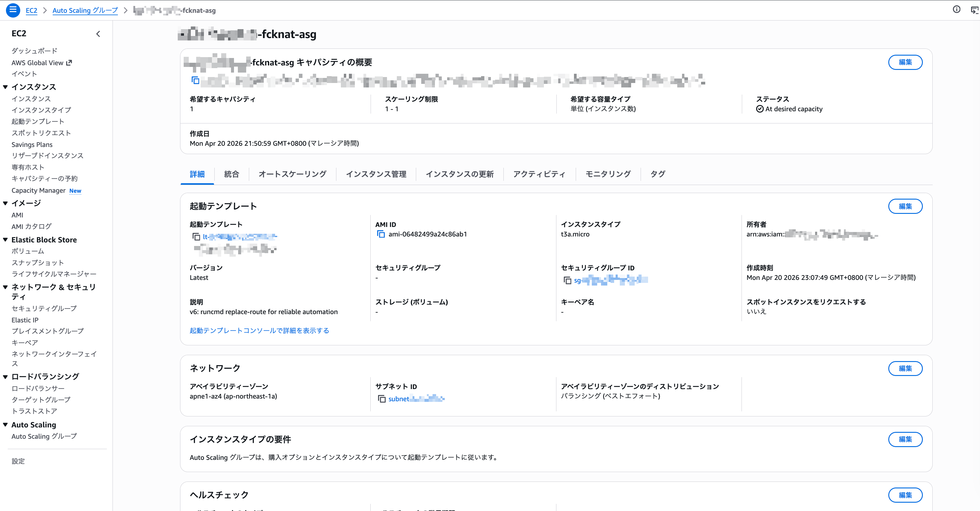The width and height of the screenshot is (980, 511).
Task: Open the hamburger navigation menu
Action: pyautogui.click(x=13, y=10)
